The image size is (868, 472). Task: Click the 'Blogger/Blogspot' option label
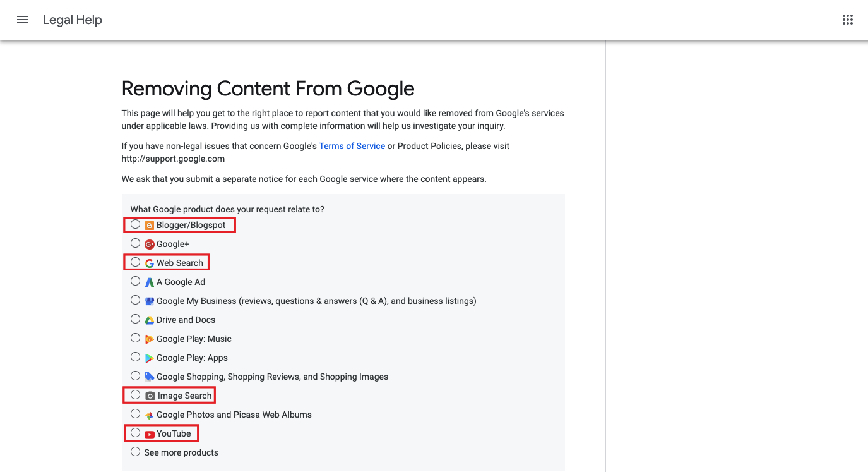pyautogui.click(x=191, y=225)
